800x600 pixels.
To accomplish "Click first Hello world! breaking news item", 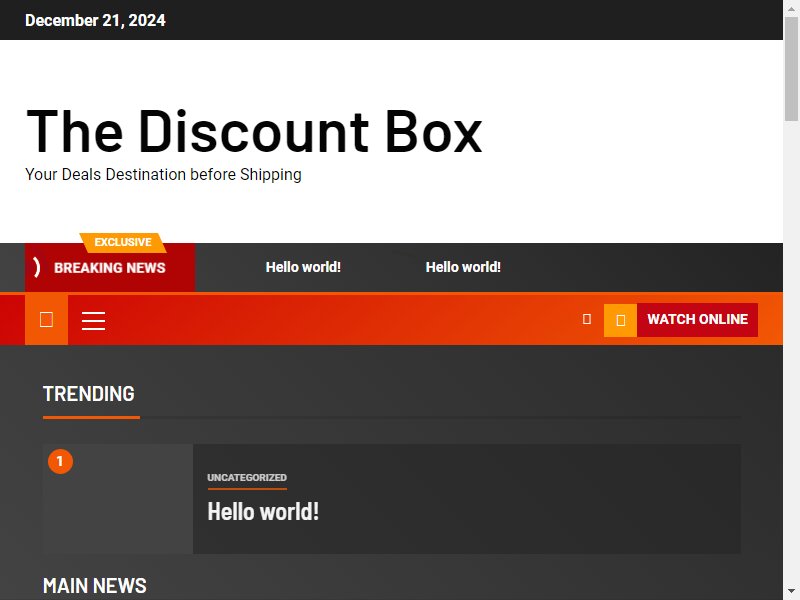I will [303, 267].
